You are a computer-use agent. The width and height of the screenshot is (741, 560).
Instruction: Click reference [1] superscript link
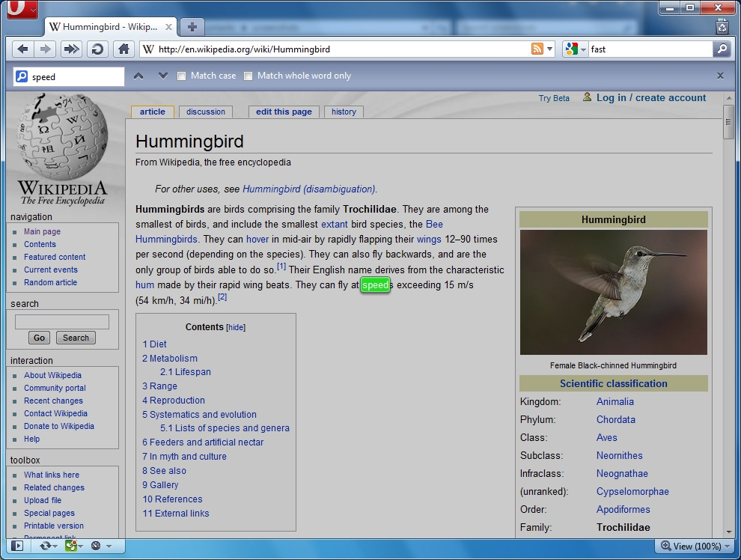(x=281, y=267)
